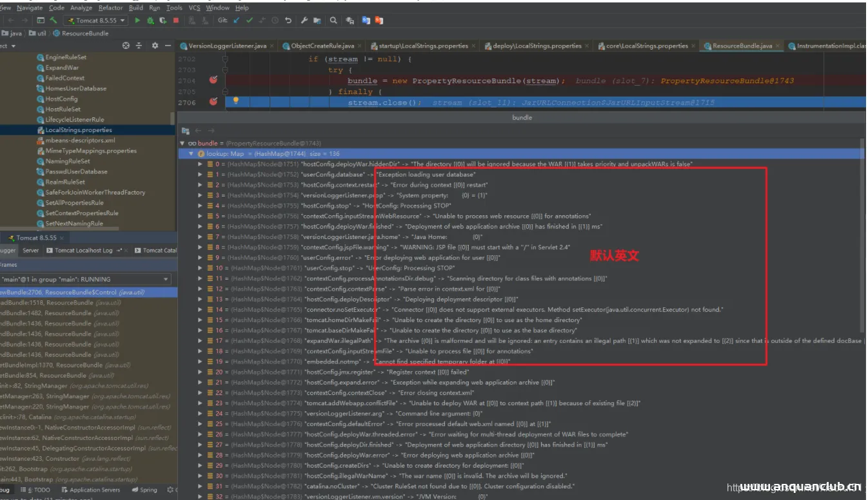
Task: Open Search Everywhere magnifier icon
Action: pyautogui.click(x=333, y=21)
